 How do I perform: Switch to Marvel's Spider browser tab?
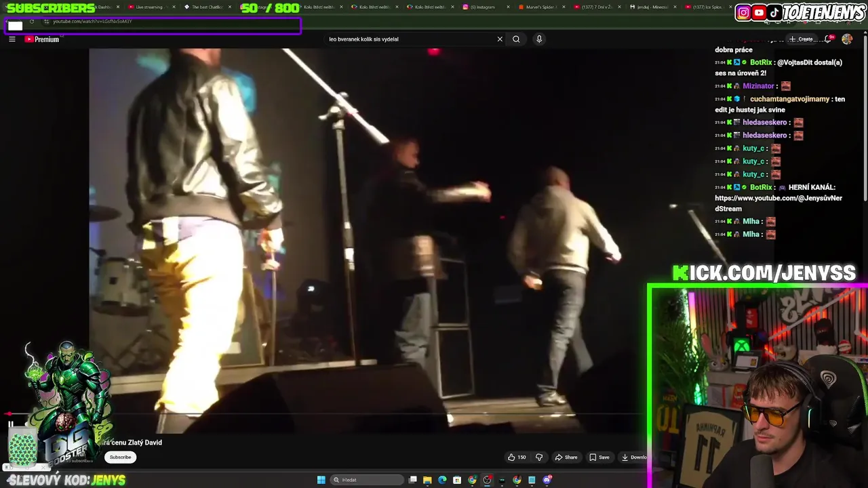click(539, 7)
